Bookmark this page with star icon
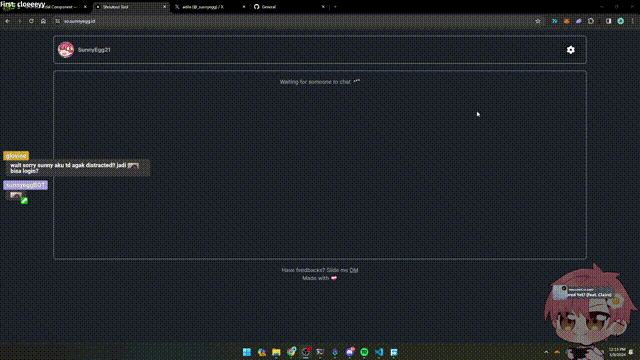Image resolution: width=640 pixels, height=360 pixels. [x=538, y=21]
